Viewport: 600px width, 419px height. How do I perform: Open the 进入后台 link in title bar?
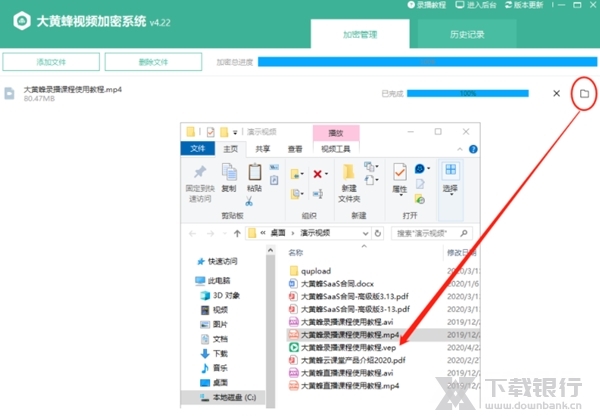476,5
